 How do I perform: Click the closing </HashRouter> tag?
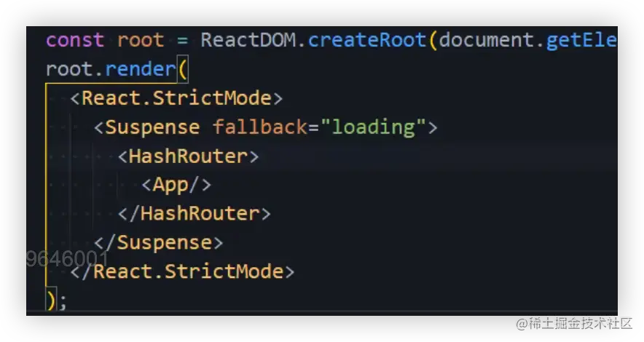pyautogui.click(x=195, y=214)
